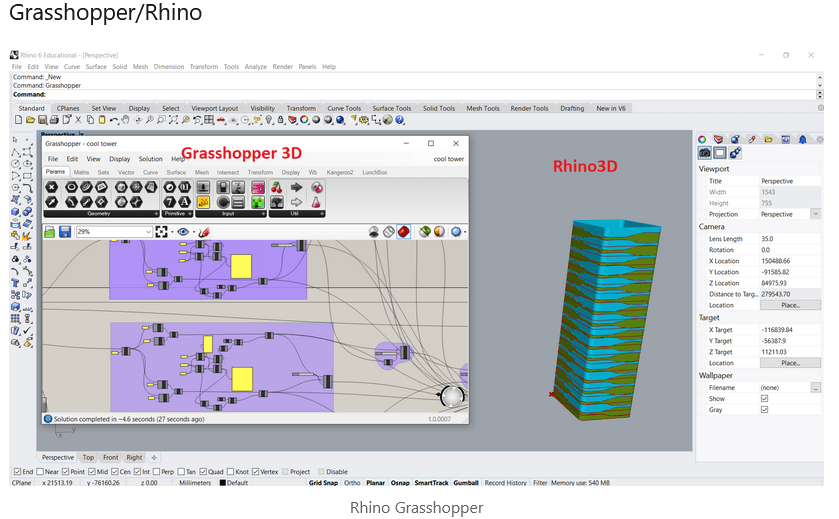Uncheck the Gray wallpaper checkbox
Screen dimensions: 839x519
click(764, 409)
